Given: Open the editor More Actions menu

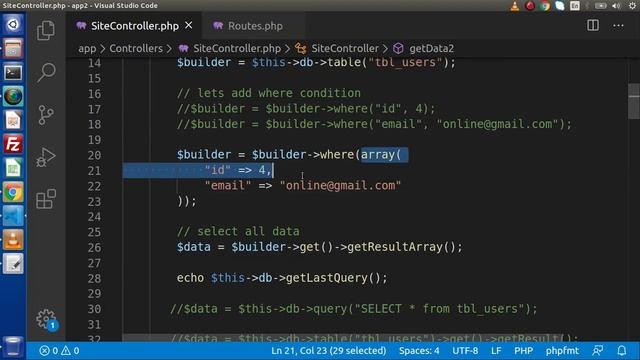Looking at the screenshot, I should tap(618, 26).
